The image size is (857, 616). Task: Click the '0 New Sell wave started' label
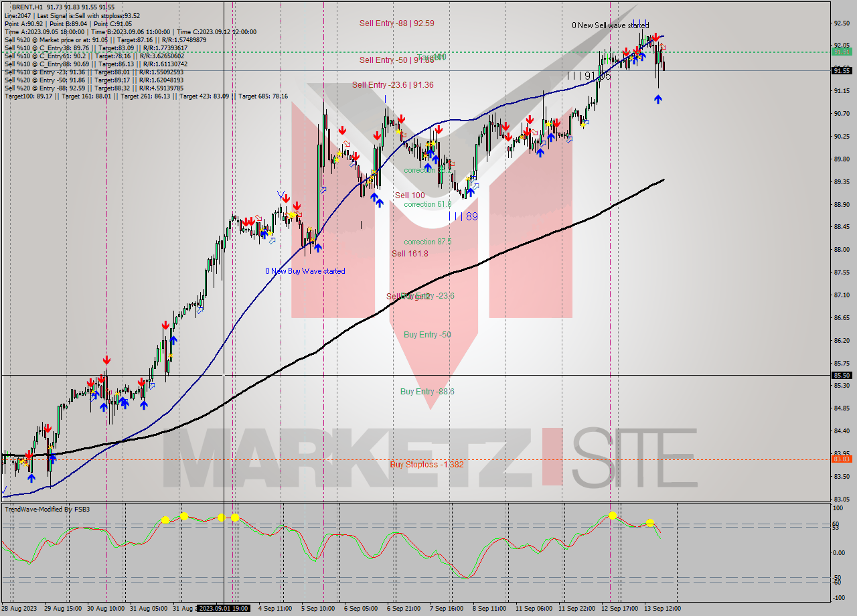pyautogui.click(x=610, y=25)
